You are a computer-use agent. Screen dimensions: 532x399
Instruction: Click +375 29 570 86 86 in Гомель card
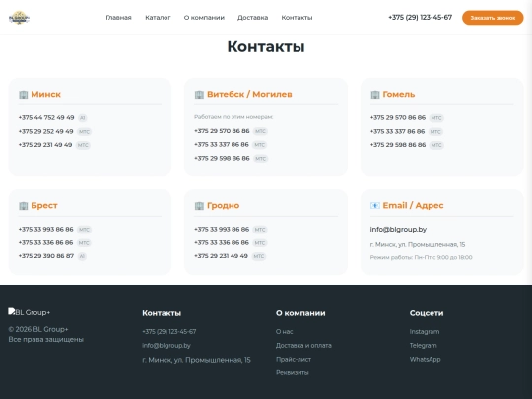[x=398, y=118]
